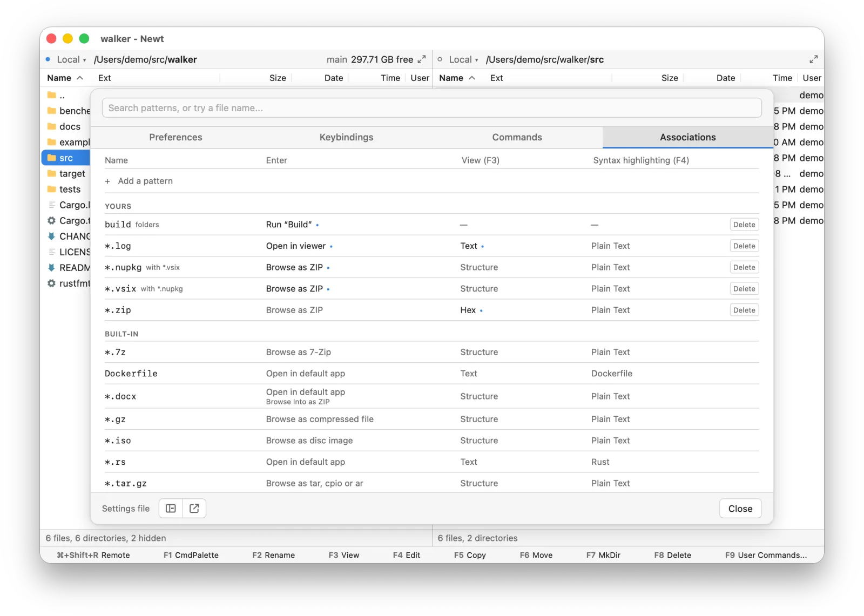864x616 pixels.
Task: Delete the *.nupkg association
Action: 744,267
